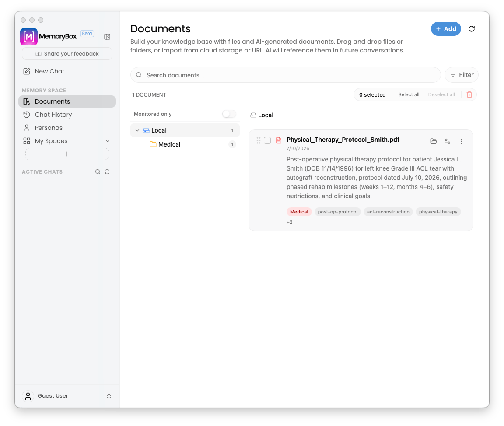504x426 pixels.
Task: Open Documents in the sidebar
Action: pyautogui.click(x=67, y=101)
